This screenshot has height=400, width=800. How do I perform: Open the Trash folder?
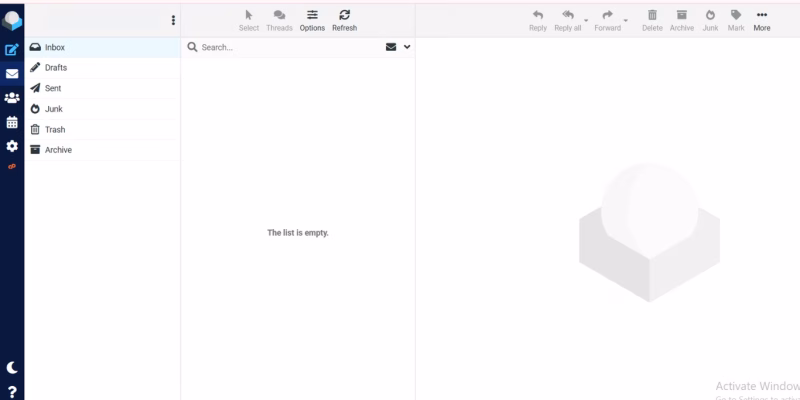tap(55, 130)
